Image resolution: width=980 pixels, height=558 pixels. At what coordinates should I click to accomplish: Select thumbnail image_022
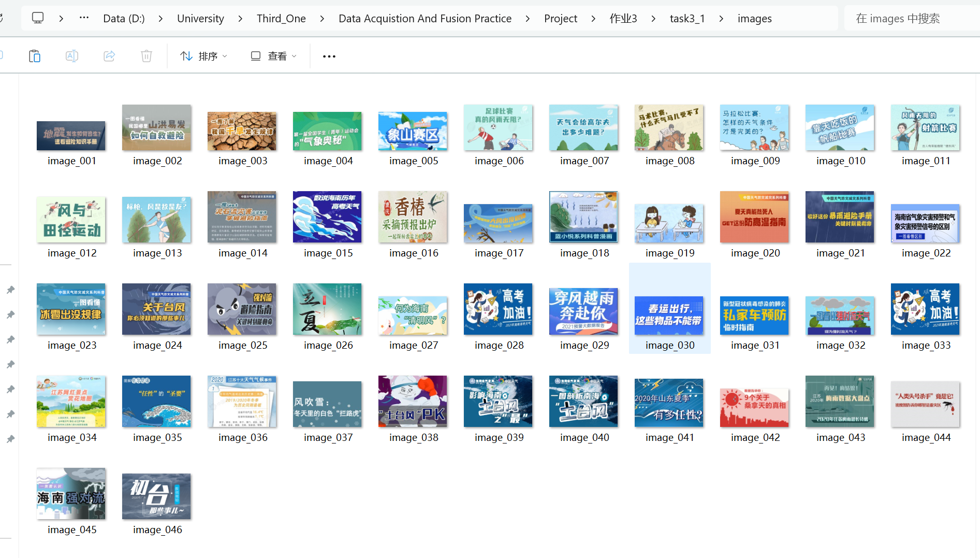[x=925, y=223]
